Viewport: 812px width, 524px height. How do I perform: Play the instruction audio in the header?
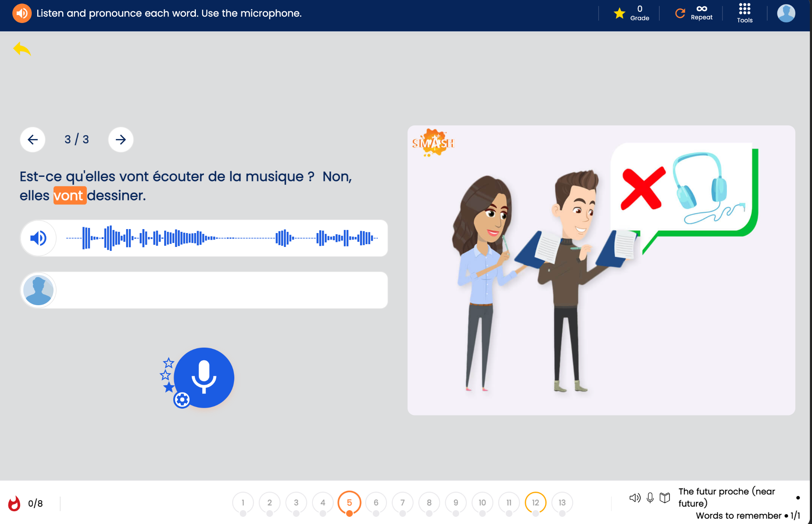pos(22,13)
